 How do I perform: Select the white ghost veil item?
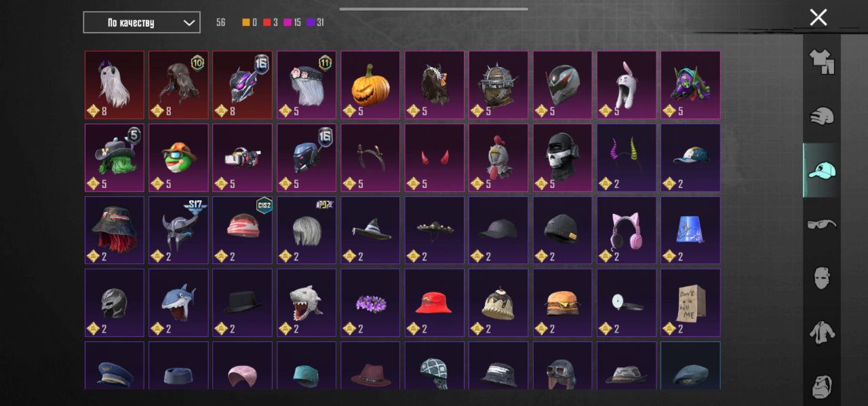(114, 85)
